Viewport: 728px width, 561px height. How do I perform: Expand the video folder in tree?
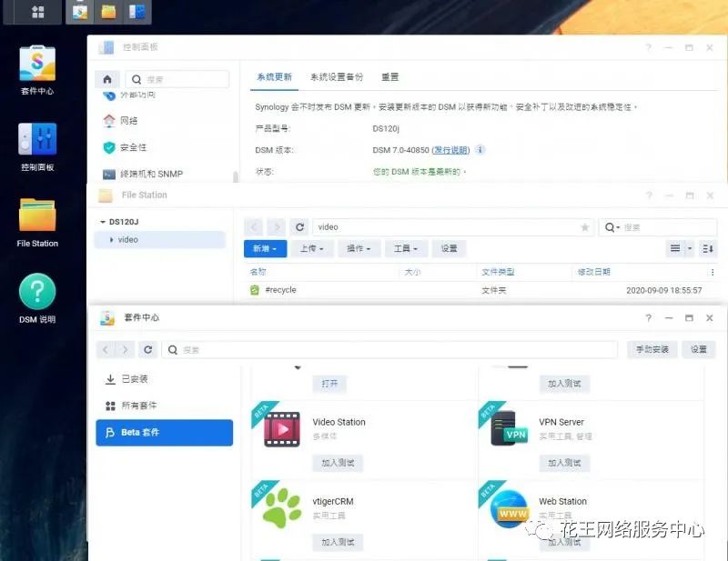111,239
